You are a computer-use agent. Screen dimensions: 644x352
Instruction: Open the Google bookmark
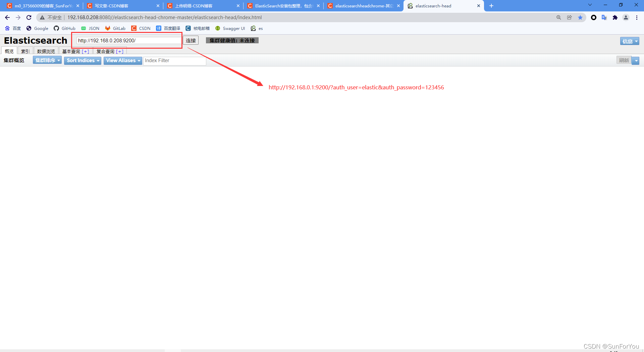tap(37, 28)
